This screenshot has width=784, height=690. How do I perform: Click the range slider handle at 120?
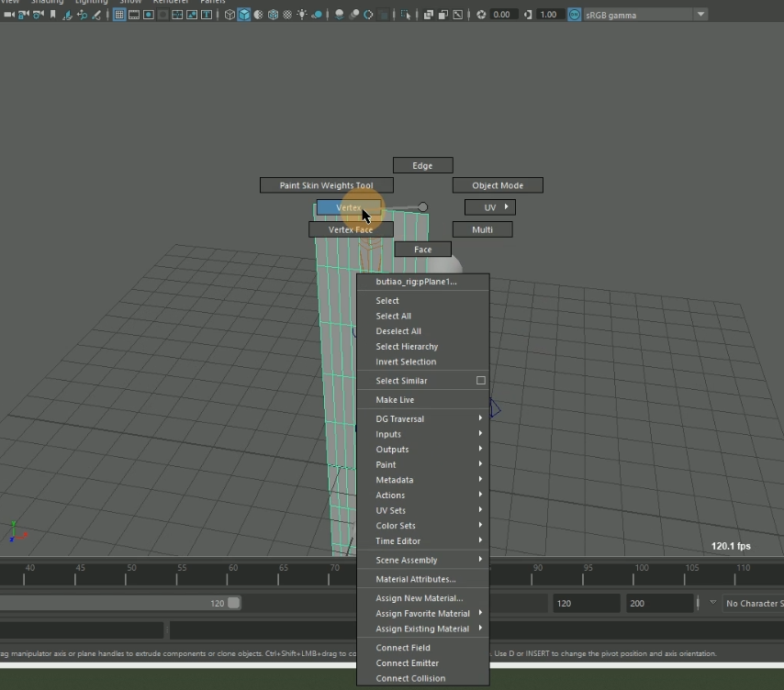click(x=234, y=603)
